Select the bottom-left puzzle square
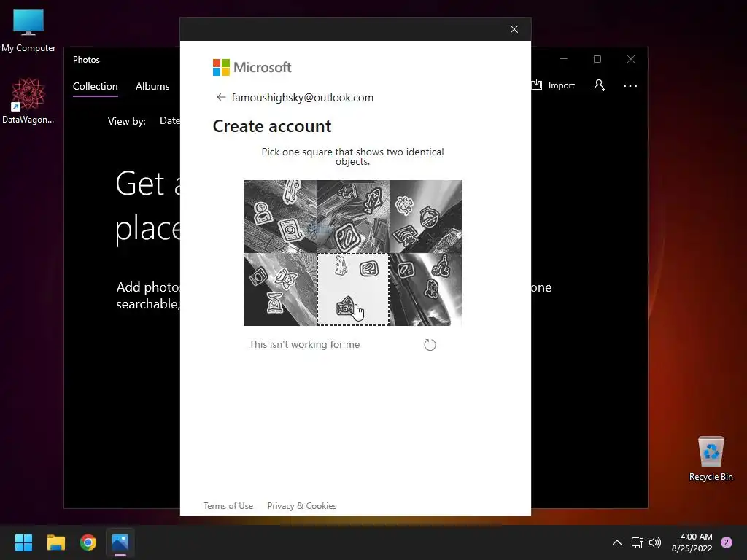Viewport: 747px width, 560px height. (x=280, y=289)
